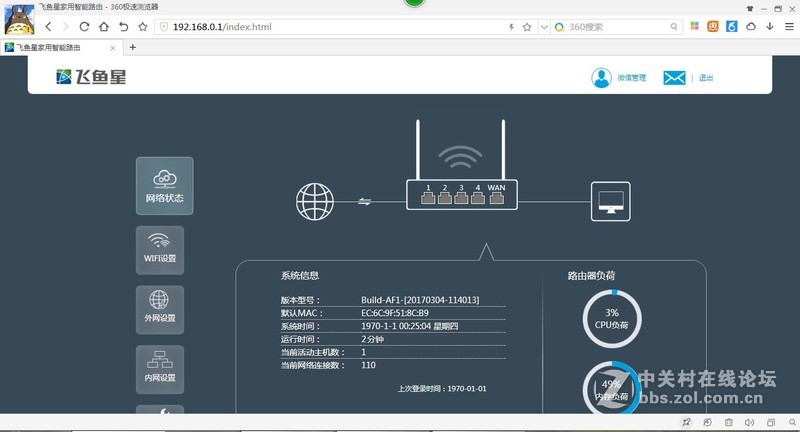This screenshot has height=432, width=800.
Task: Open downloads arrow icon
Action: click(x=770, y=26)
